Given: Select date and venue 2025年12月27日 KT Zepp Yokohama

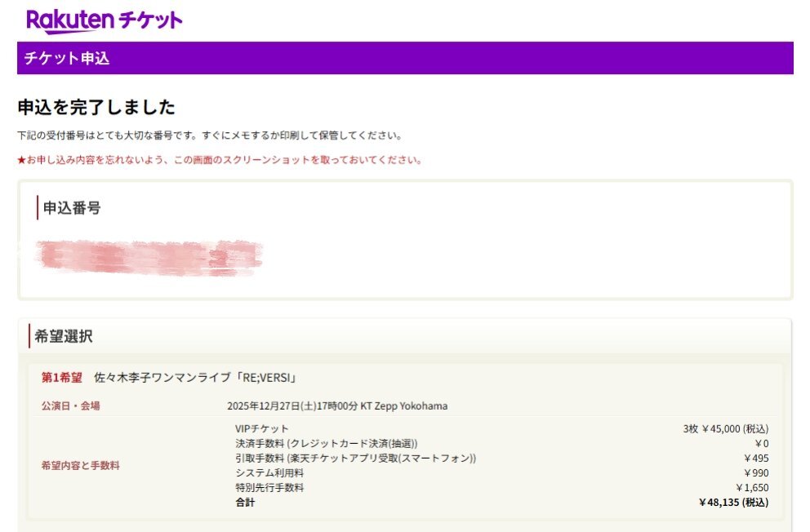Looking at the screenshot, I should 337,406.
